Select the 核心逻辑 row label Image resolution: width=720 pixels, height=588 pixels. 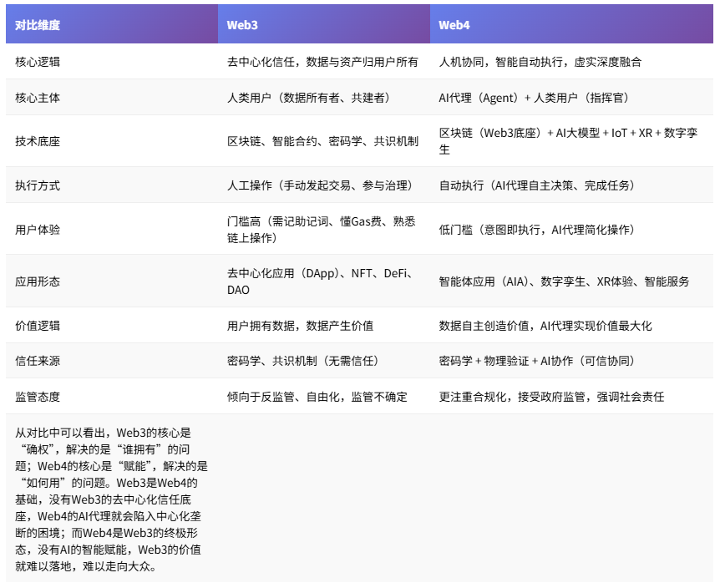38,62
